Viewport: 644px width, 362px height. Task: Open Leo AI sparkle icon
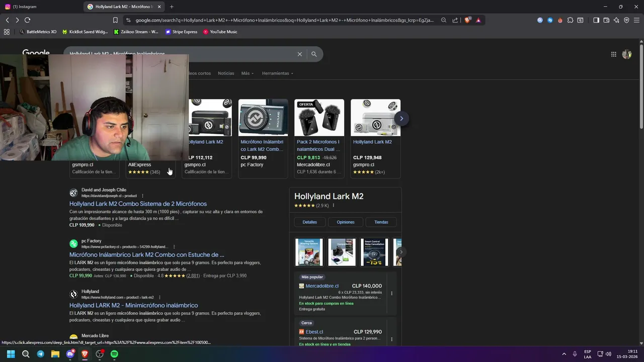[616, 20]
